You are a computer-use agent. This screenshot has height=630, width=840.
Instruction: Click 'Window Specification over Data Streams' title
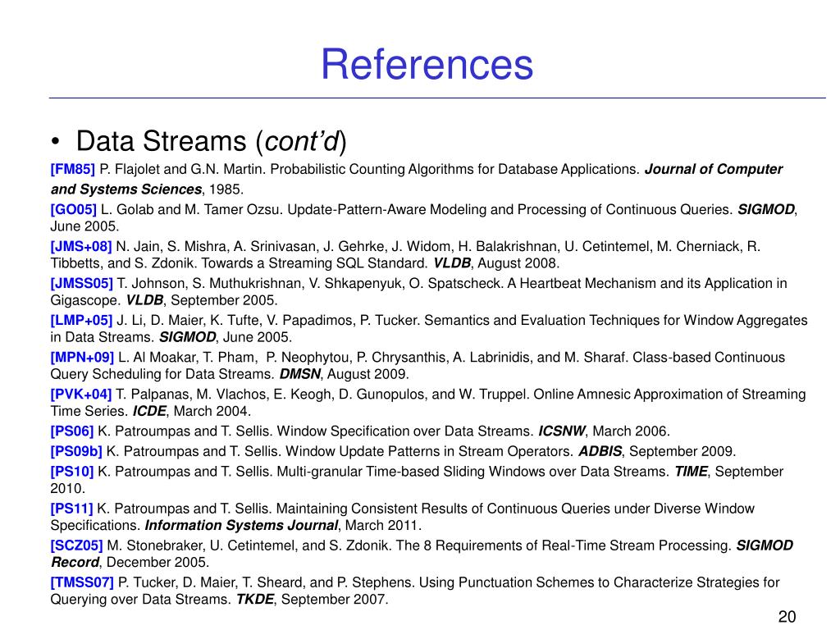[x=405, y=431]
